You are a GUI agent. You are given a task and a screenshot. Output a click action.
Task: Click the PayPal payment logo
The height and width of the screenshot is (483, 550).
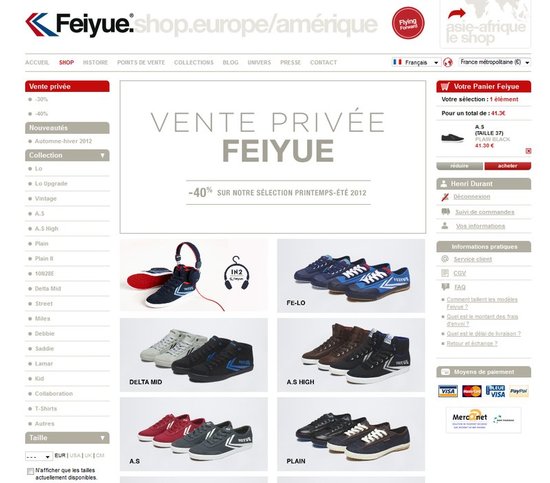click(519, 391)
